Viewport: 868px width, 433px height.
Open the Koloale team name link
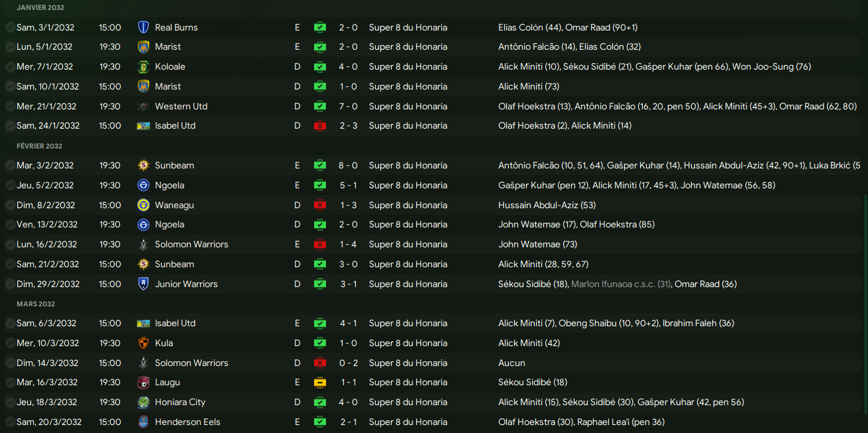[x=170, y=66]
